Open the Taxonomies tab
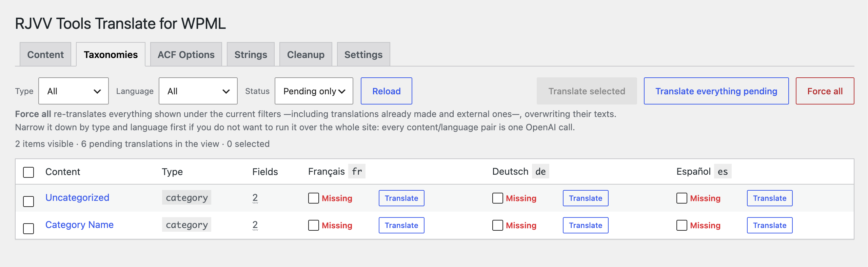The width and height of the screenshot is (868, 267). pyautogui.click(x=111, y=54)
